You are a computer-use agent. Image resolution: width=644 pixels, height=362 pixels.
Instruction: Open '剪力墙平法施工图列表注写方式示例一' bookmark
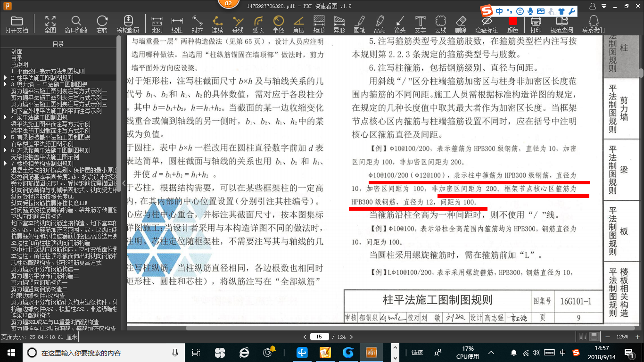pyautogui.click(x=59, y=91)
